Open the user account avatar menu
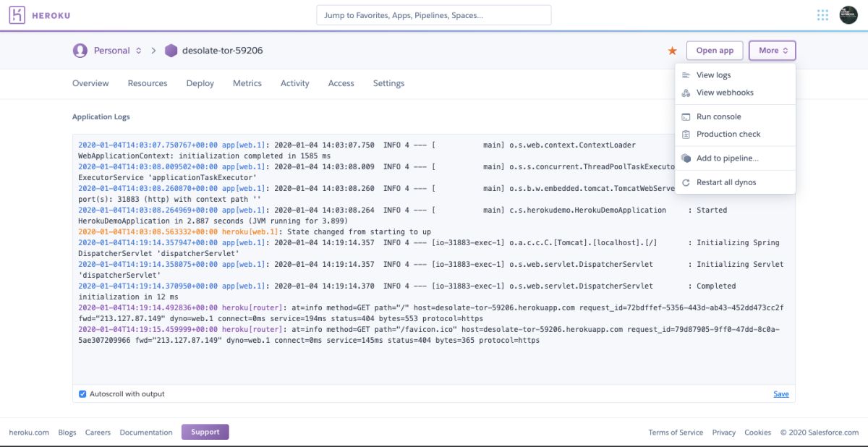The width and height of the screenshot is (868, 447). click(848, 14)
